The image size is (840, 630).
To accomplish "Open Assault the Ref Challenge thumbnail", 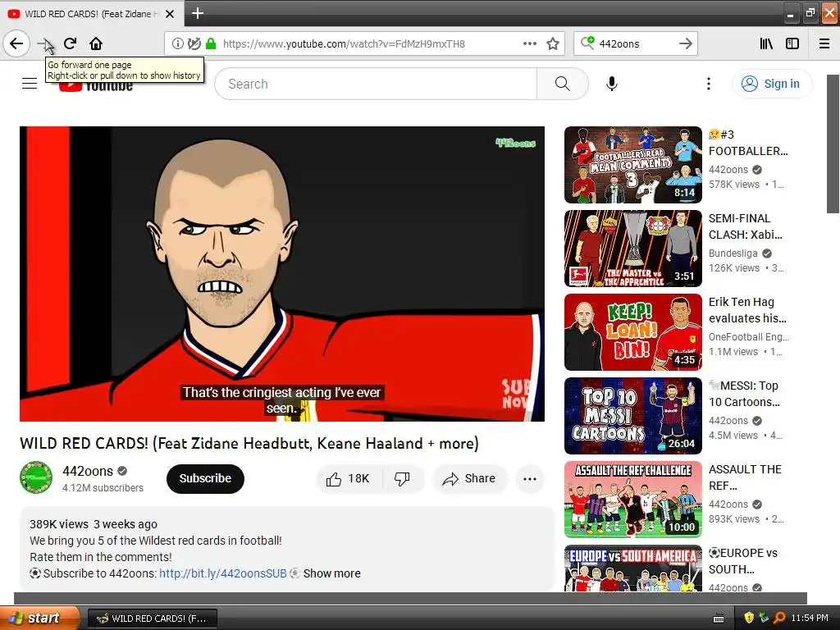I will (x=632, y=500).
